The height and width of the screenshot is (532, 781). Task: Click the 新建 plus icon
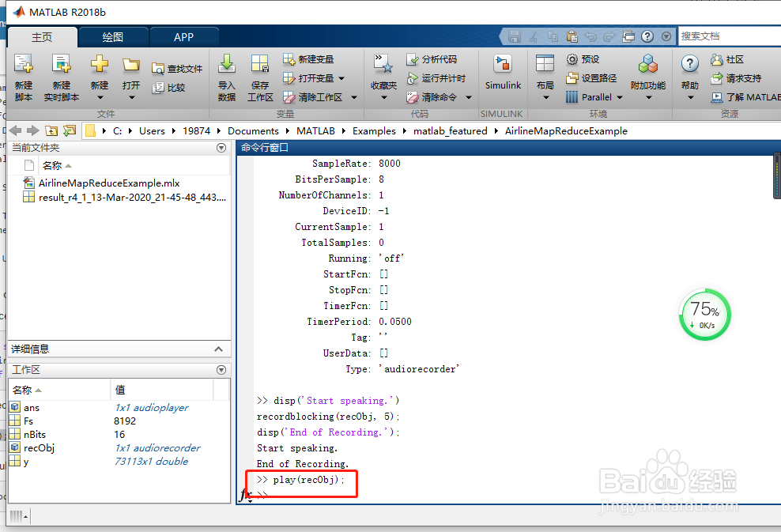[x=100, y=64]
